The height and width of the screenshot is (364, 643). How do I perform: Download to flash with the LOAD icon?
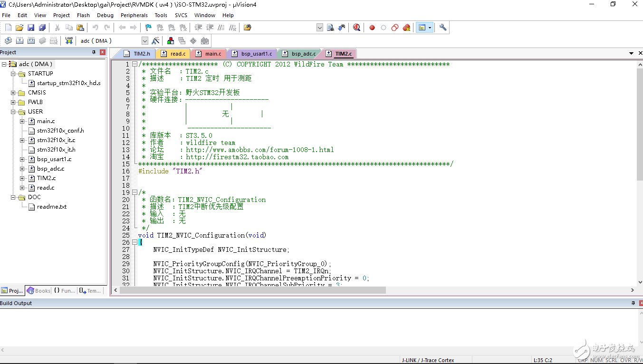tap(69, 41)
